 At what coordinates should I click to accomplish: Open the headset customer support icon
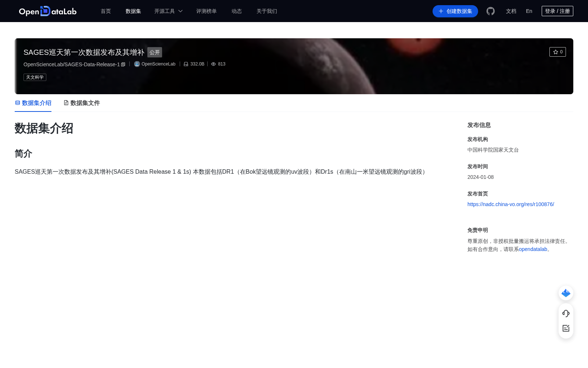566,314
